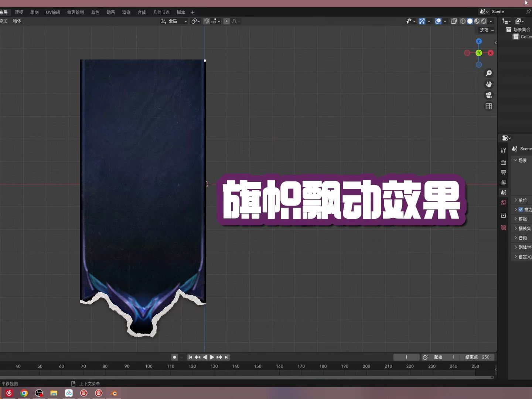Open the Texture properties tab
The height and width of the screenshot is (399, 532).
(x=503, y=228)
